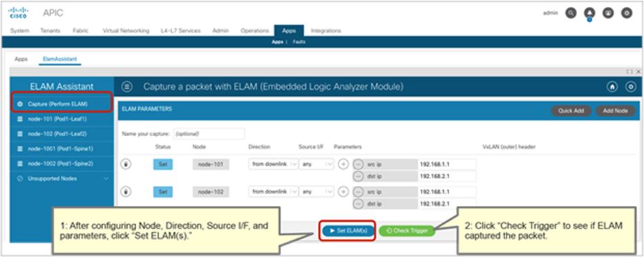
Task: Open the node-101 Source I/F dropdown
Action: point(316,164)
